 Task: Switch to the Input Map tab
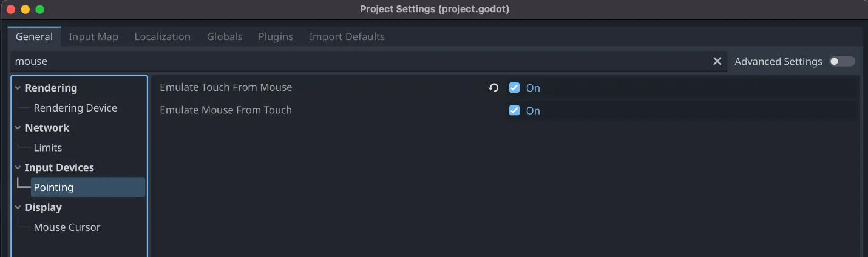tap(93, 36)
